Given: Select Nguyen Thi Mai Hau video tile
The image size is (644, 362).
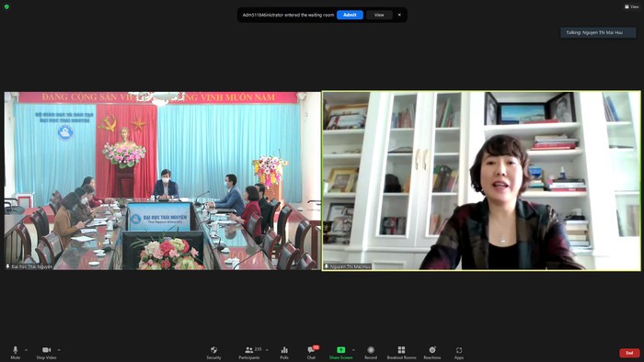Looking at the screenshot, I should pos(481,181).
